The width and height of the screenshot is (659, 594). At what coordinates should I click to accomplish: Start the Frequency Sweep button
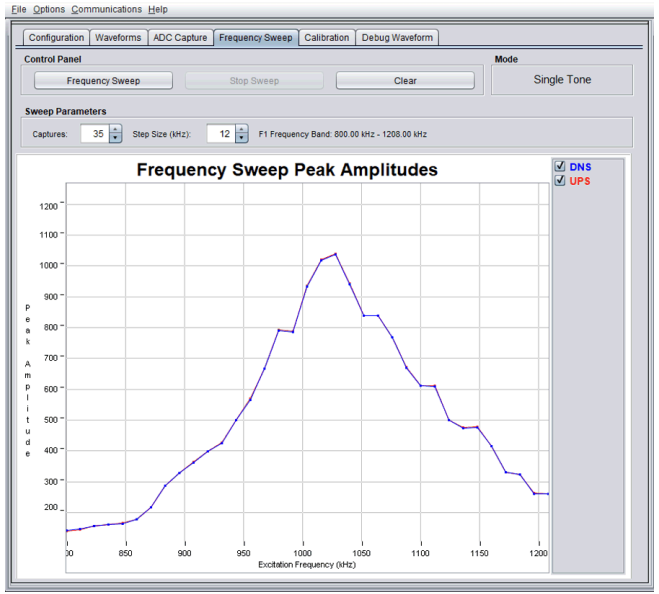coord(103,81)
